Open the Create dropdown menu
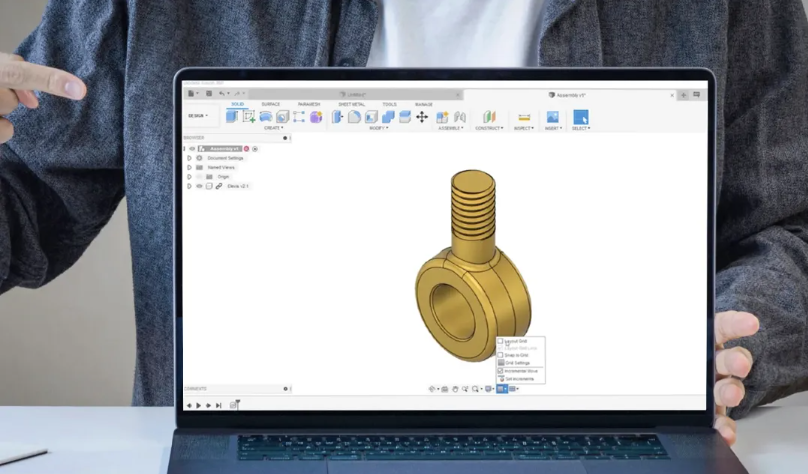808x474 pixels. point(274,128)
